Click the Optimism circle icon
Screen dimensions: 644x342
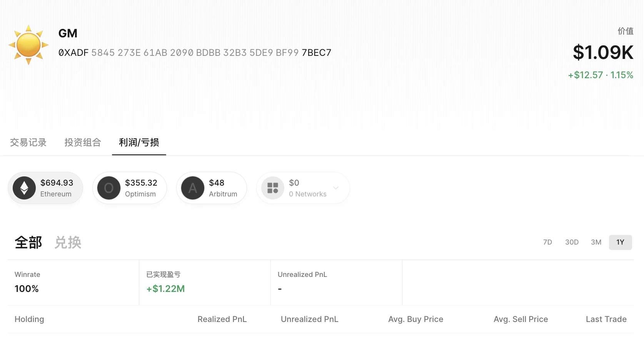pyautogui.click(x=109, y=188)
